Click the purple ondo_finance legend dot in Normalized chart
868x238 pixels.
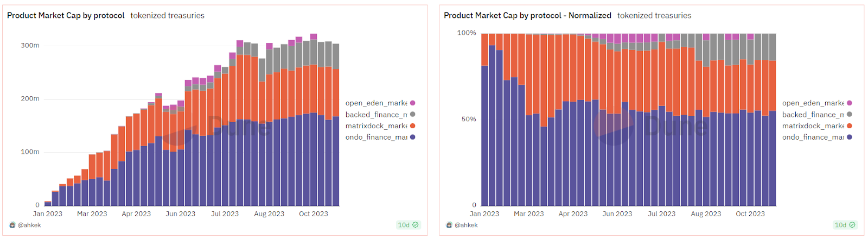click(x=850, y=137)
